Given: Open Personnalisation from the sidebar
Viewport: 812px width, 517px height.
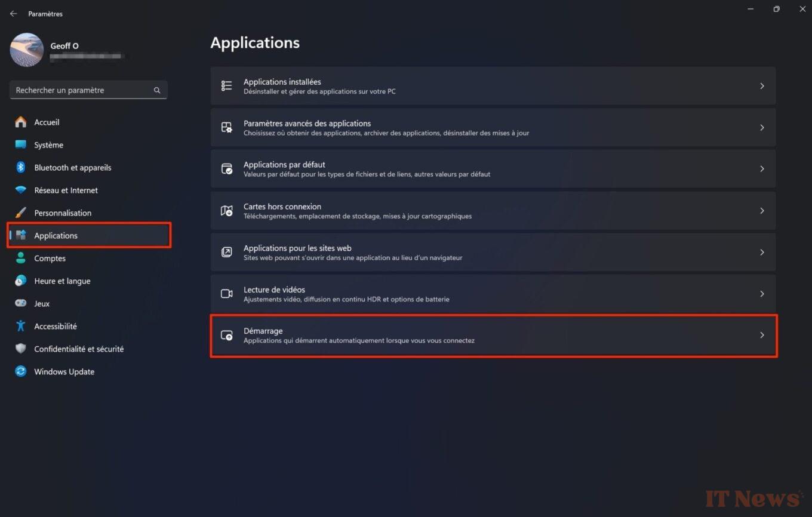Looking at the screenshot, I should click(62, 213).
